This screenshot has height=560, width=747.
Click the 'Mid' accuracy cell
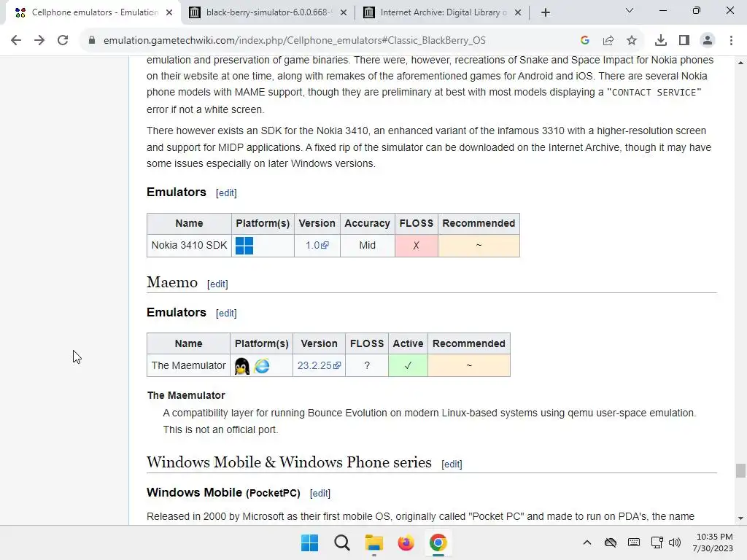pyautogui.click(x=368, y=245)
